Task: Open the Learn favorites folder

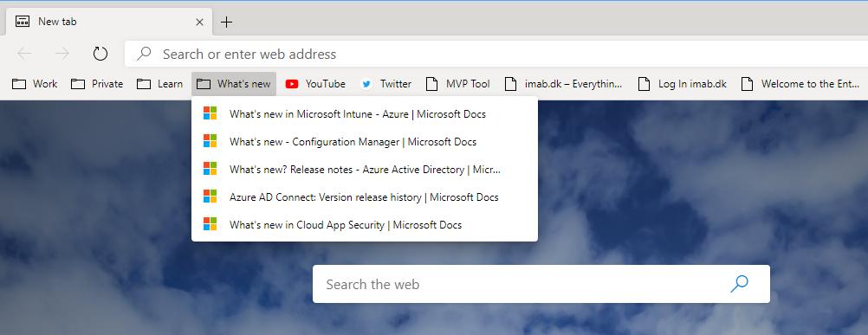Action: [x=159, y=84]
